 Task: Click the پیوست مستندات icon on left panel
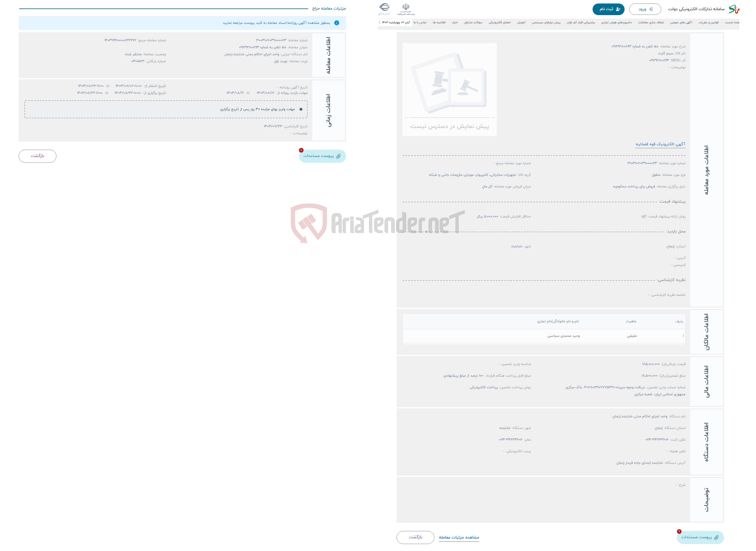(x=322, y=156)
